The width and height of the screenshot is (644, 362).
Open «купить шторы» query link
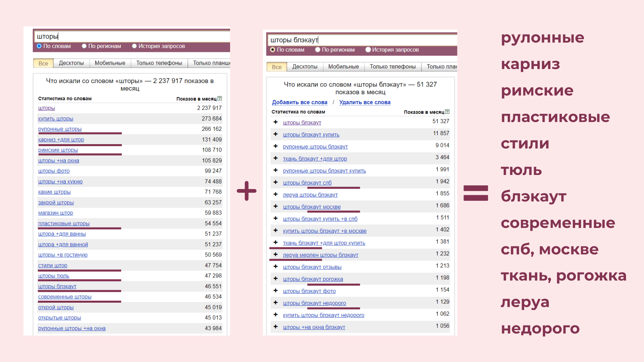tap(56, 119)
